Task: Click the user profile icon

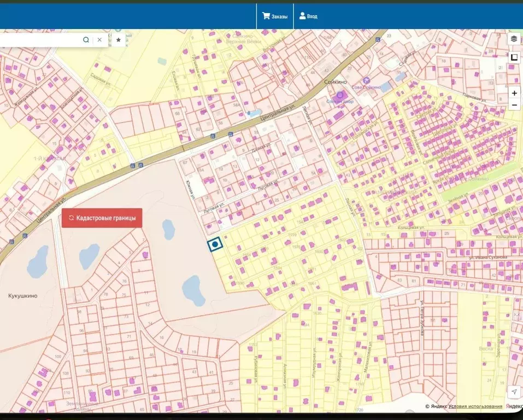Action: pyautogui.click(x=302, y=16)
